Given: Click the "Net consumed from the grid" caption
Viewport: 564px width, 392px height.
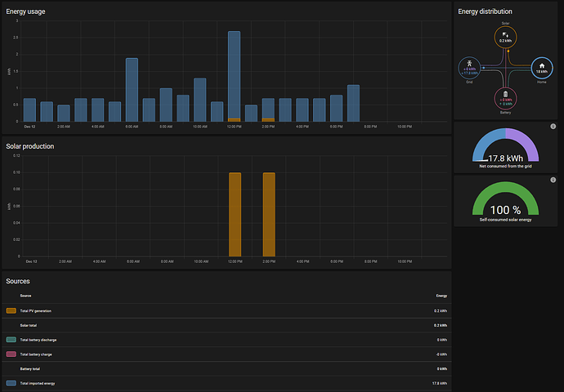Looking at the screenshot, I should [505, 167].
